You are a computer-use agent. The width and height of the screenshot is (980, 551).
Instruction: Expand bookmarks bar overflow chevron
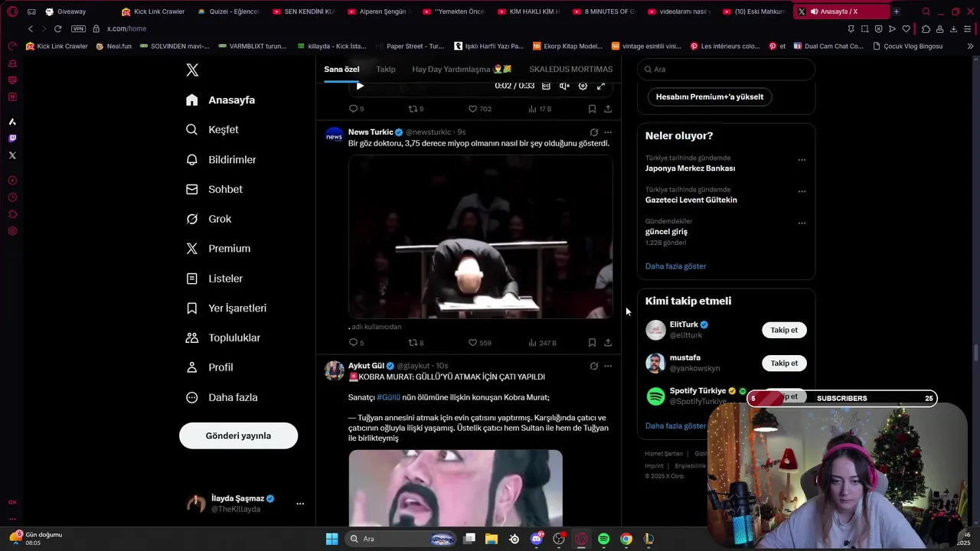[x=971, y=46]
